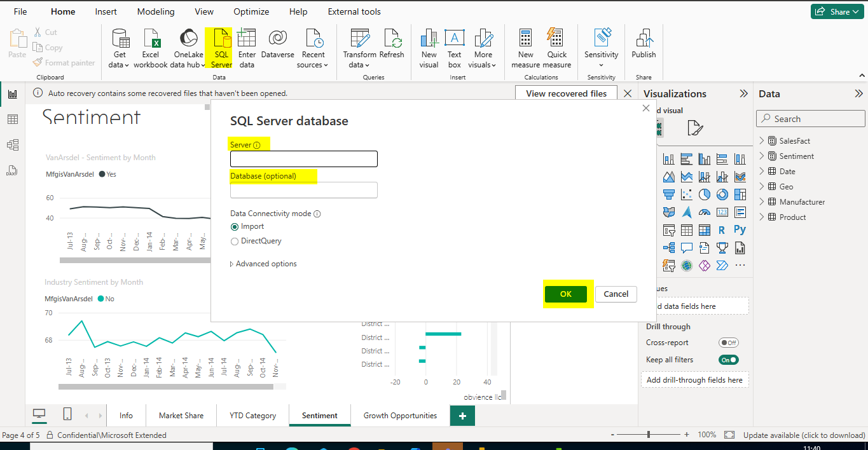Pick the Treemap visual

point(740,194)
